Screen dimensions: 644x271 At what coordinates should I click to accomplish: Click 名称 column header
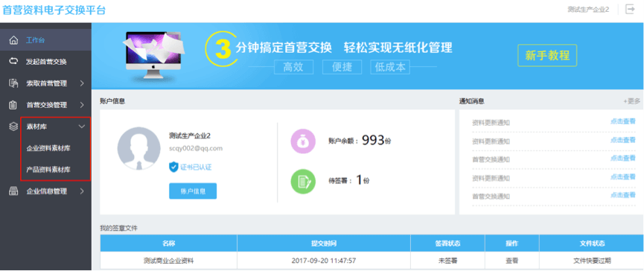(x=169, y=243)
